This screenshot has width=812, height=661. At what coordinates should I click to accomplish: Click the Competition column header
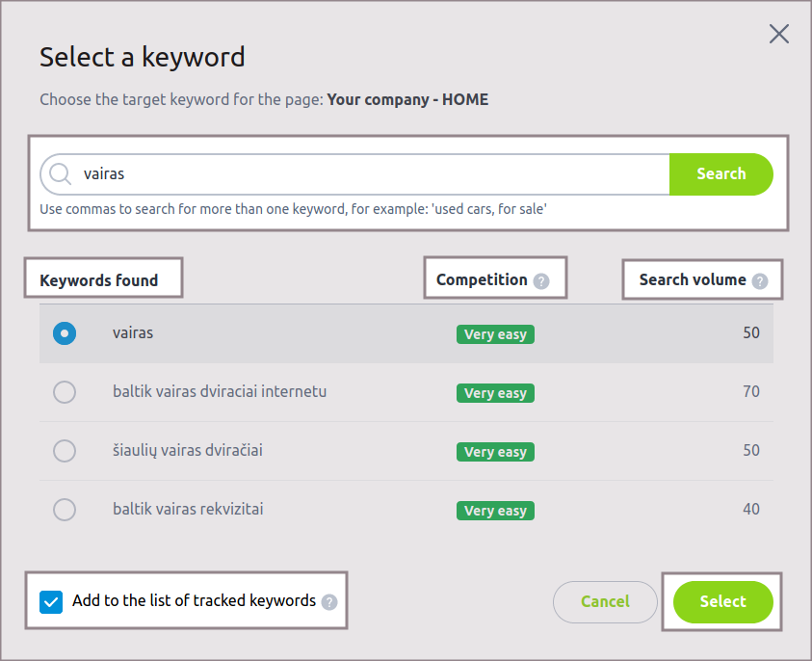click(482, 280)
